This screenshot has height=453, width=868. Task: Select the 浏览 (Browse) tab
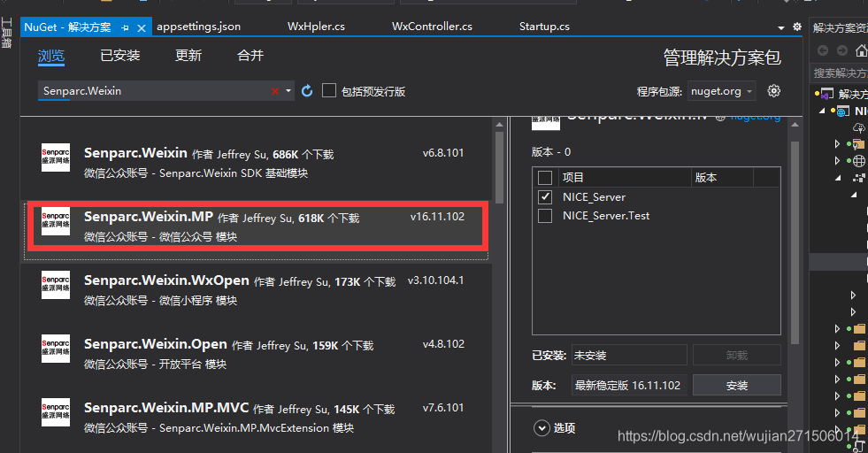click(x=51, y=56)
